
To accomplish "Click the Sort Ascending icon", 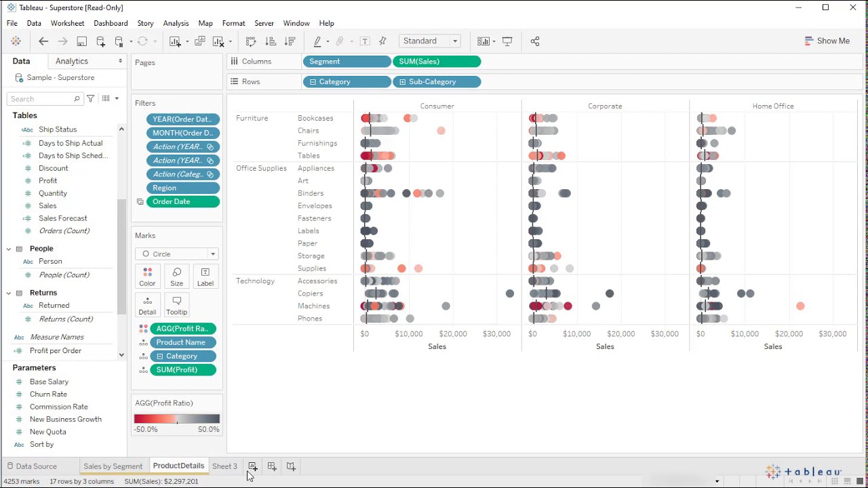I will pyautogui.click(x=271, y=41).
